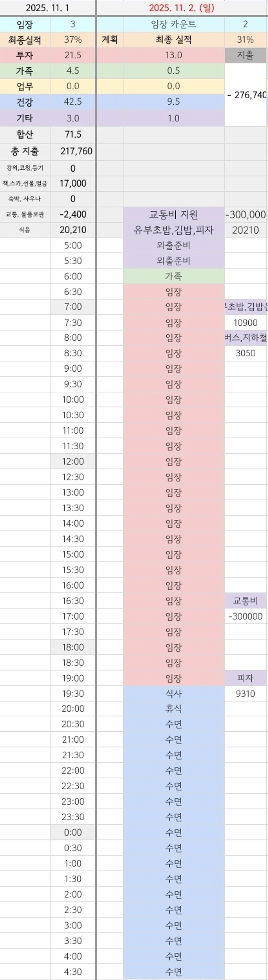Image resolution: width=268 pixels, height=980 pixels.
Task: Click the green 가족 cell at 6:00
Action: click(x=174, y=276)
